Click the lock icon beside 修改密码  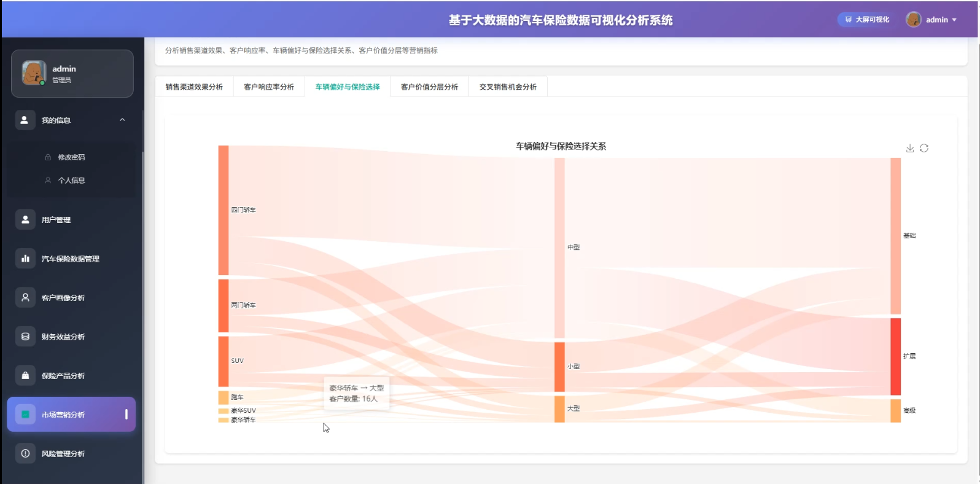(x=48, y=157)
